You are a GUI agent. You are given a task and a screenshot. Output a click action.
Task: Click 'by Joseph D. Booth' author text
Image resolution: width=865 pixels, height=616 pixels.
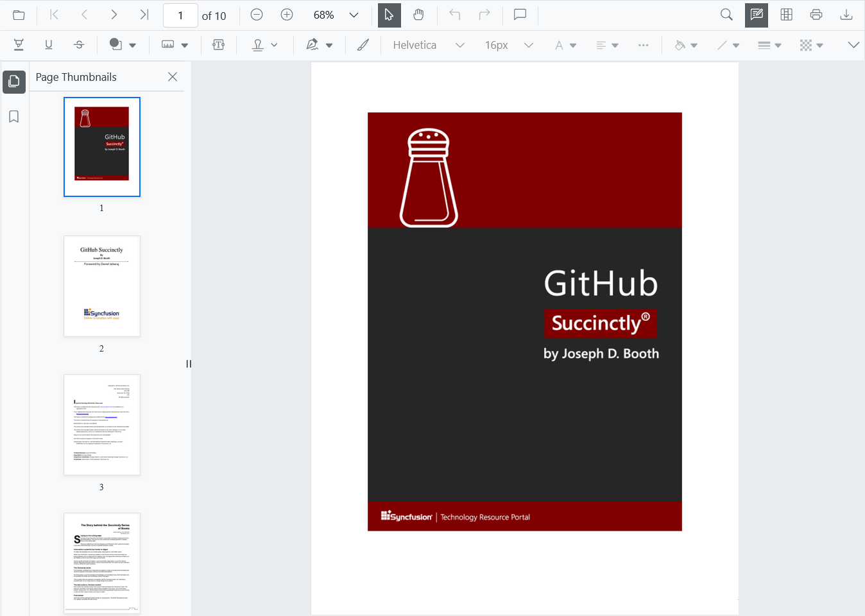tap(601, 354)
